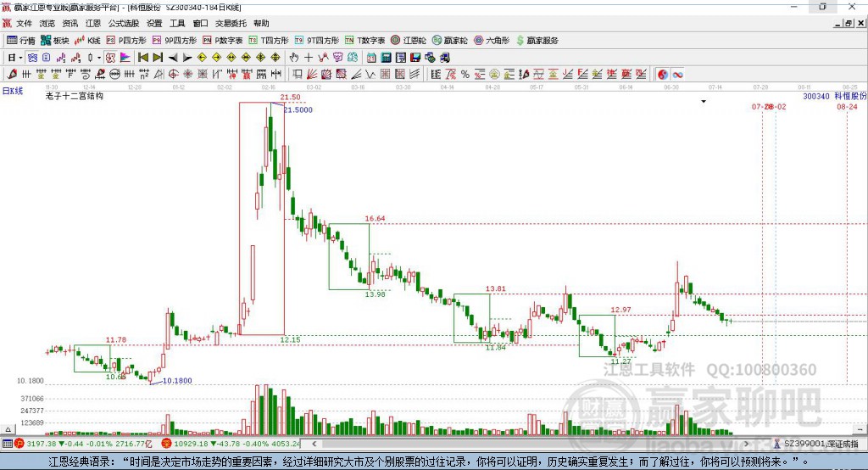This screenshot has height=470, width=868.
Task: Select the Gann fan lines tool
Action: click(312, 75)
